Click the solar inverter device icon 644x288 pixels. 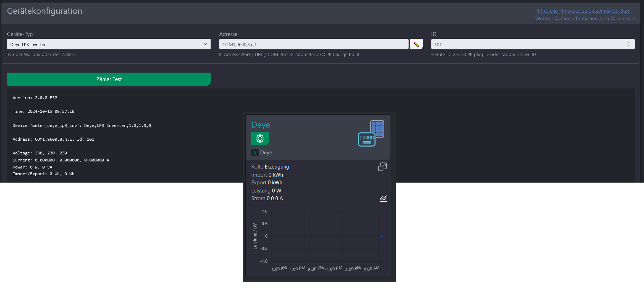371,133
